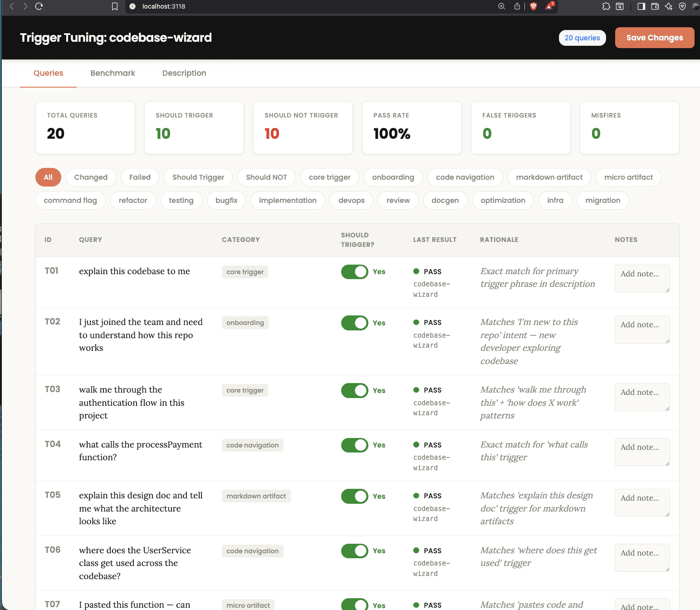Add a note for query T02
This screenshot has height=610, width=700.
[642, 330]
